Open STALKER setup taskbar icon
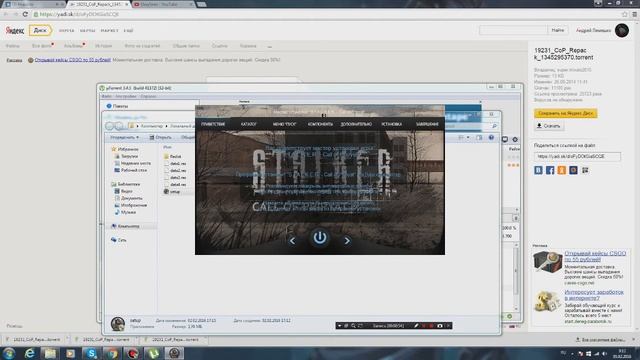Viewport: 640px width, 360px height. click(174, 353)
